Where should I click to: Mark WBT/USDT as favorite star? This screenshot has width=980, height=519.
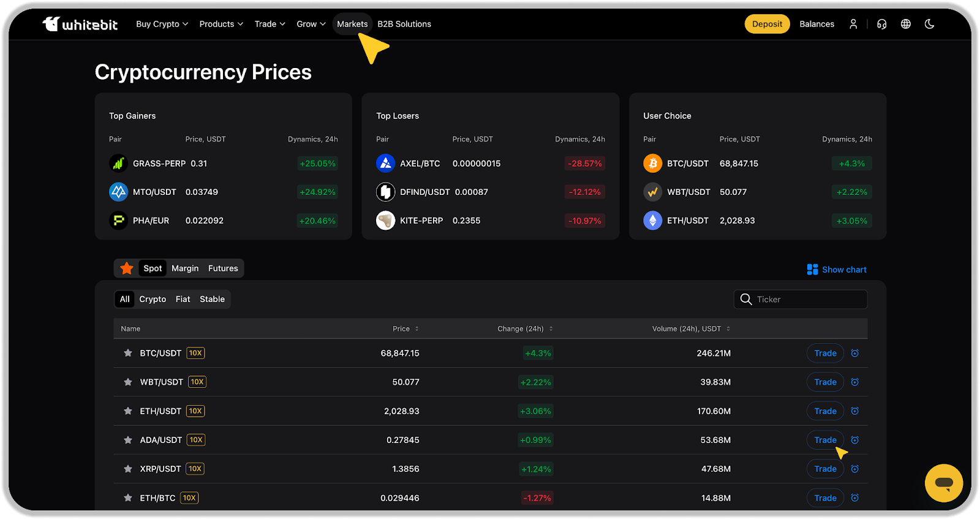(128, 382)
